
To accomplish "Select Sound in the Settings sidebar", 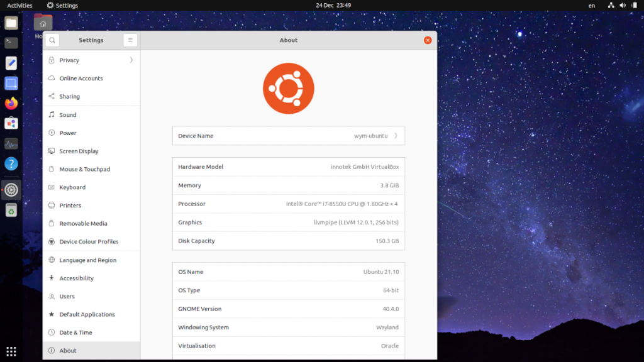I will tap(91, 114).
